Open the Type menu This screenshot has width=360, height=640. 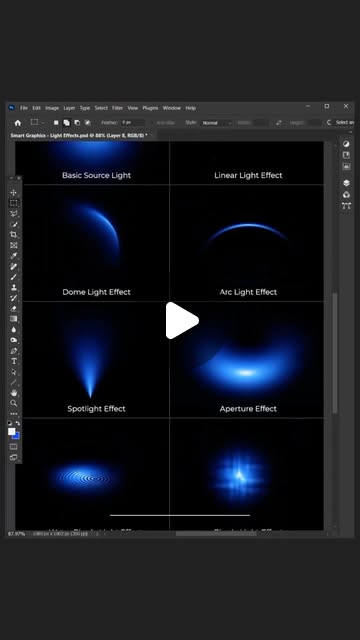[85, 108]
